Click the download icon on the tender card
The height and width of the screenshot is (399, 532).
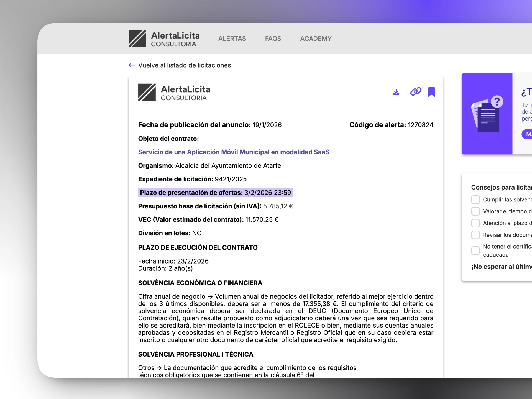pos(396,92)
